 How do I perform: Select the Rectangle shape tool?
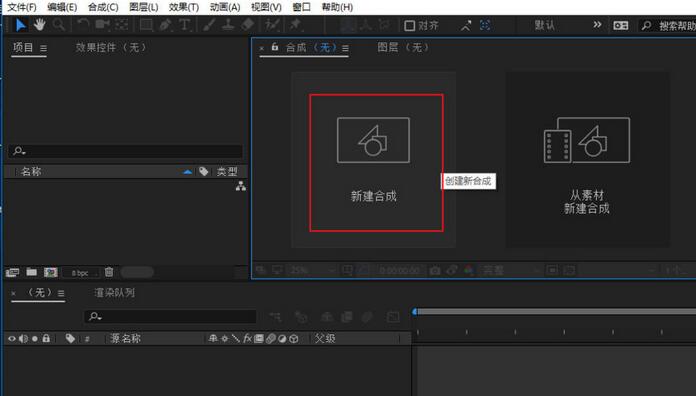(146, 25)
